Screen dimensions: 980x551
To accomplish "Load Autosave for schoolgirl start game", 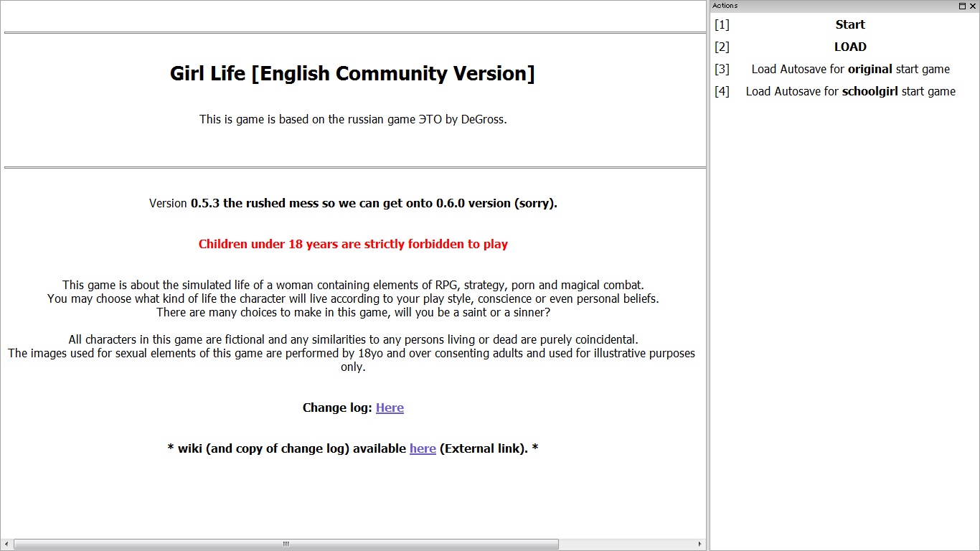I will [x=850, y=91].
